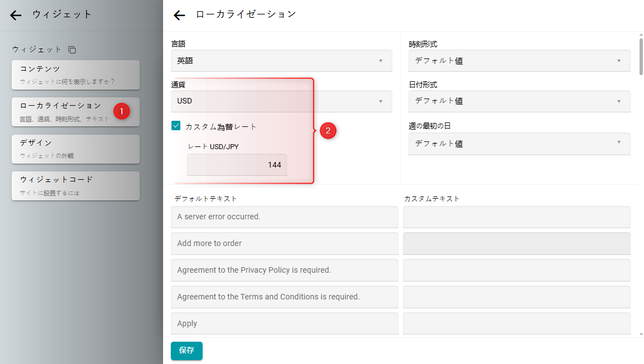Click custom text field for "Apply"

coord(516,323)
